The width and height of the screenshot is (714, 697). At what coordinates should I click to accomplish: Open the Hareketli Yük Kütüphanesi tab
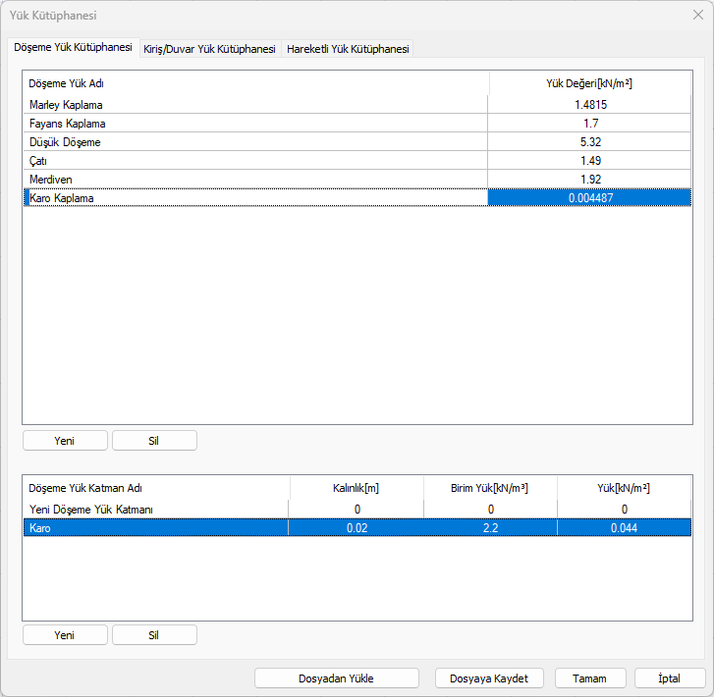[347, 49]
